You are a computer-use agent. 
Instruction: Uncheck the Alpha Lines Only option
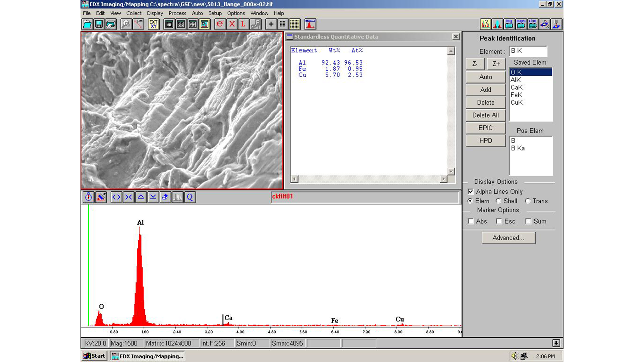(x=471, y=191)
